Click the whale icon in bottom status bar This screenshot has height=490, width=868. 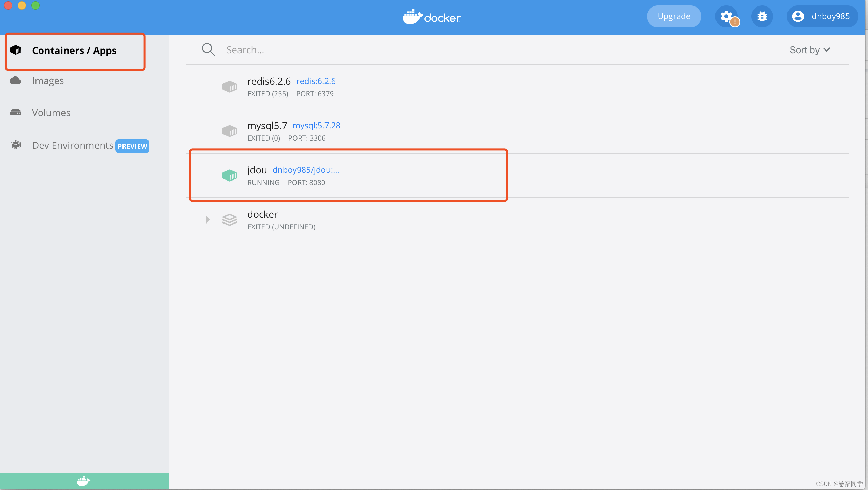pos(84,481)
